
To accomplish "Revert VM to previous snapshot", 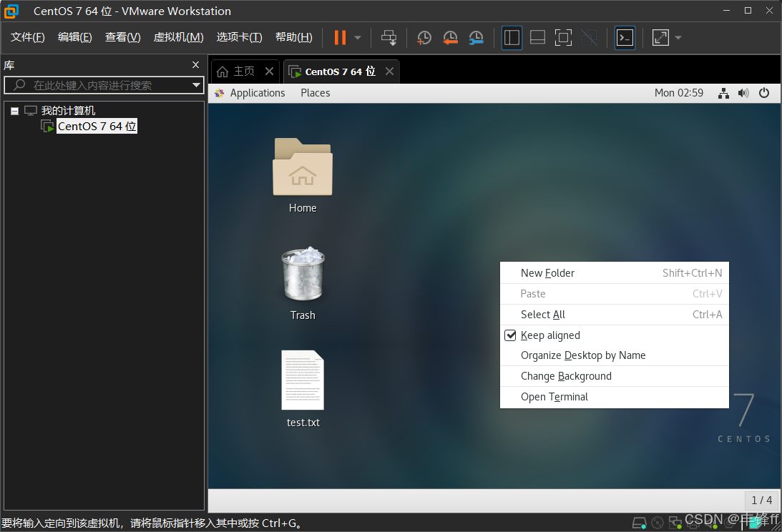I will (450, 37).
